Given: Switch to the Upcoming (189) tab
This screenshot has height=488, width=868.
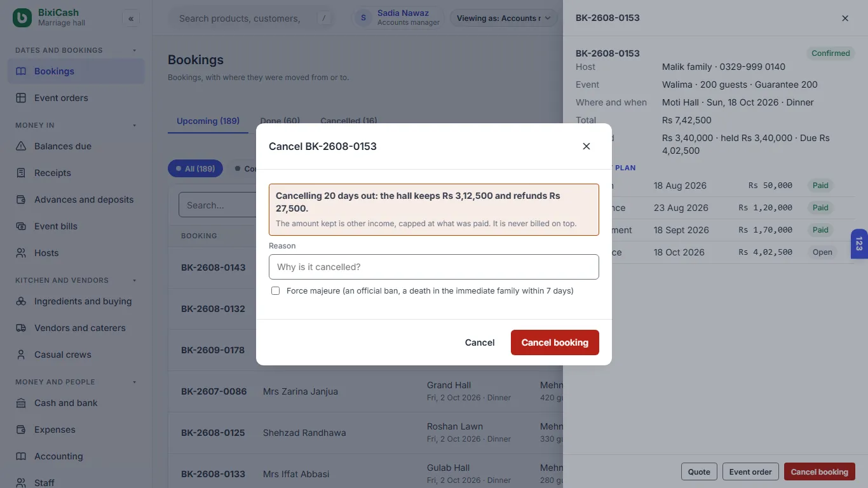Looking at the screenshot, I should pos(208,121).
